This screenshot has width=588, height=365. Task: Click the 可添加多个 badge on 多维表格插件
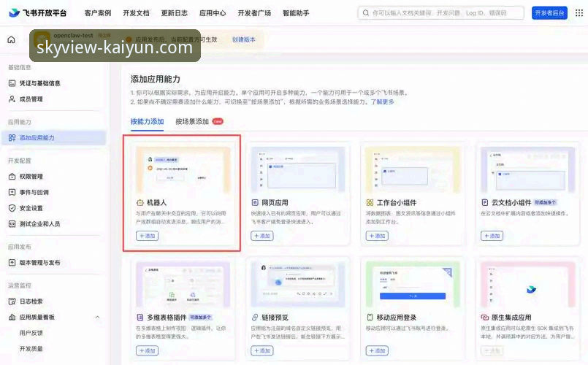click(x=201, y=318)
